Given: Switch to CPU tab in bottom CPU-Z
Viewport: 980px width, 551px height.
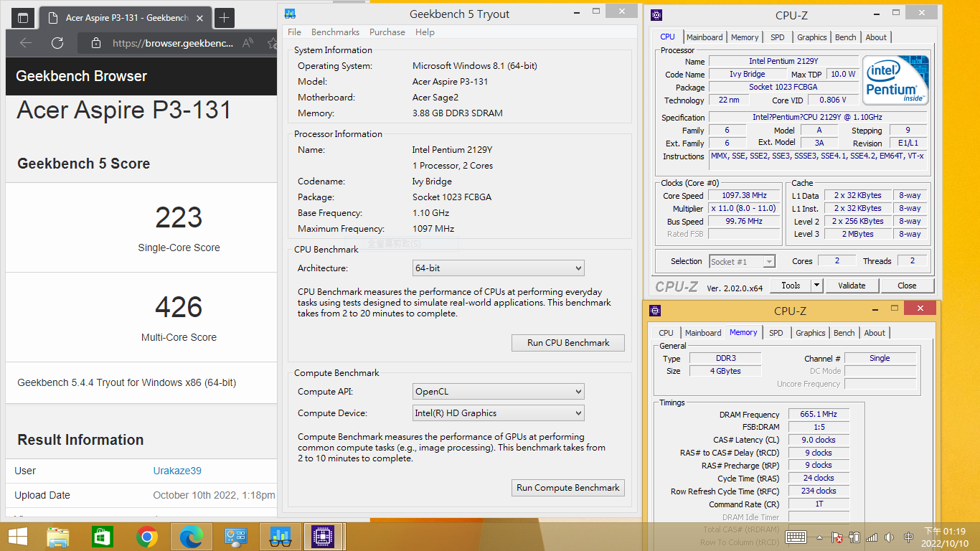Looking at the screenshot, I should tap(666, 333).
